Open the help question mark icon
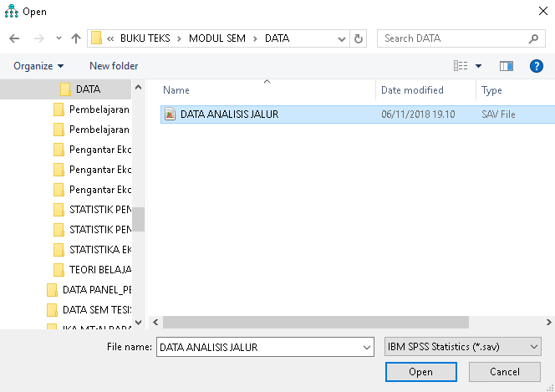The height and width of the screenshot is (392, 555). 537,66
